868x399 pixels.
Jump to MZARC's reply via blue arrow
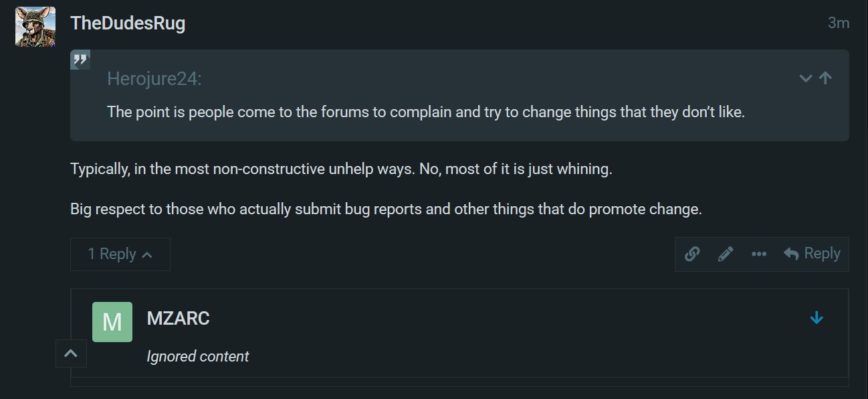pos(817,318)
